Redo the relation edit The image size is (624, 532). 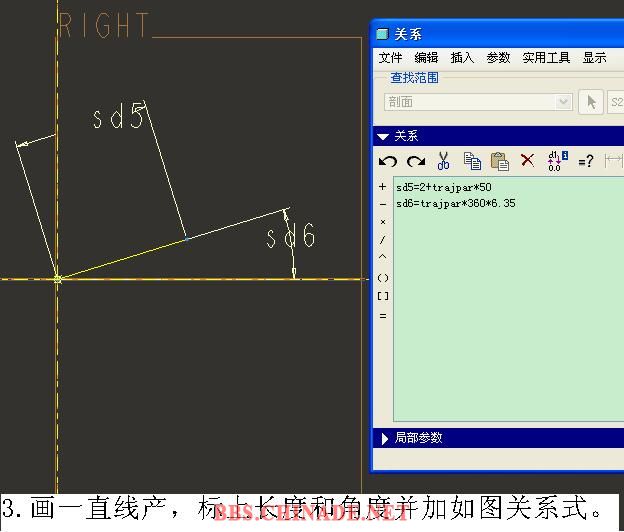click(416, 161)
